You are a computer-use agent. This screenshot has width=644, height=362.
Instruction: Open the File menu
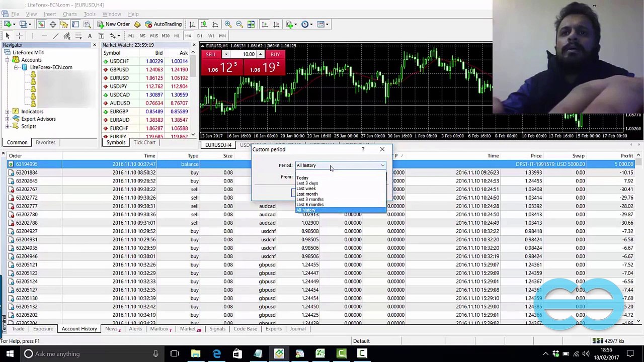coord(15,14)
